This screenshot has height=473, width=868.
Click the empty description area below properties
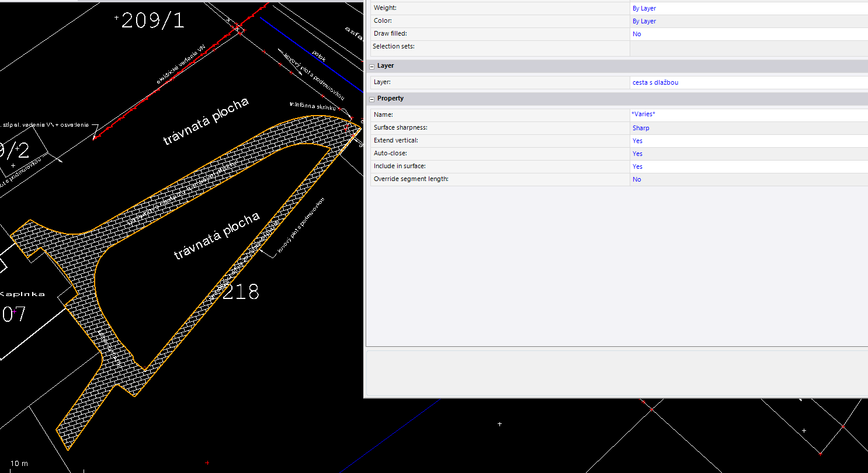(616, 373)
